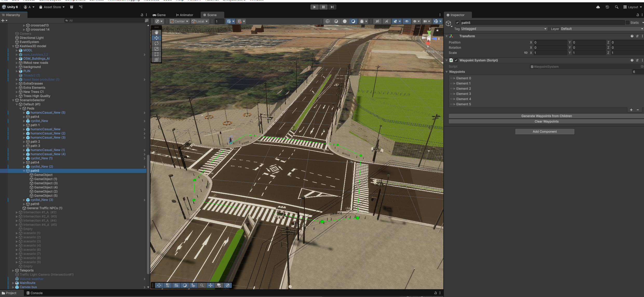
Task: Toggle scene visibility eye icon
Action: [x=407, y=21]
